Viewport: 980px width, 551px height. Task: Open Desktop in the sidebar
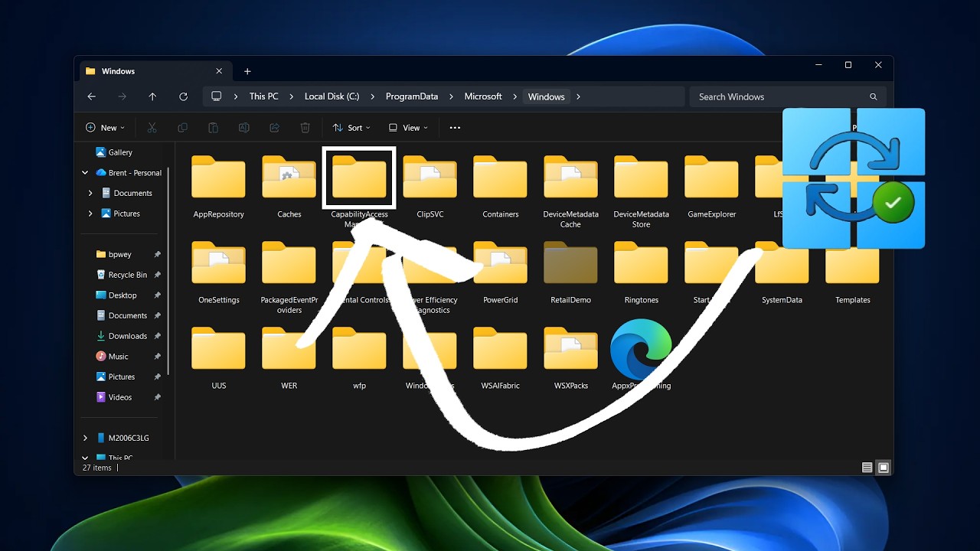[x=116, y=295]
